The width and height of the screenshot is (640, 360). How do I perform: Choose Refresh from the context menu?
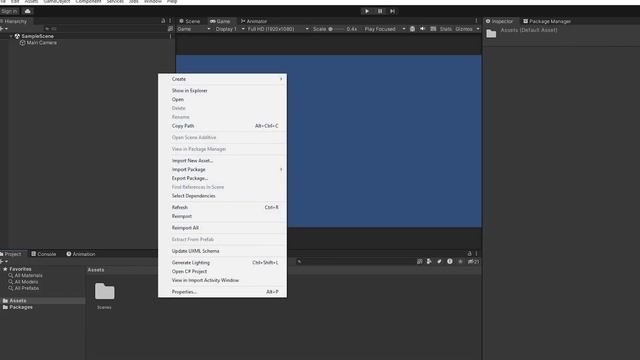click(x=222, y=207)
